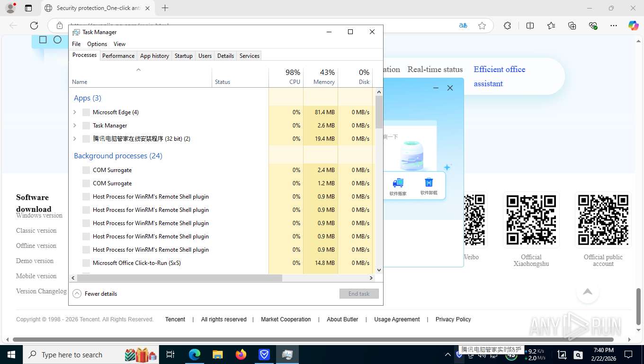Screen dimensions: 644x364
Task: Switch to the Services tab
Action: 250,55
